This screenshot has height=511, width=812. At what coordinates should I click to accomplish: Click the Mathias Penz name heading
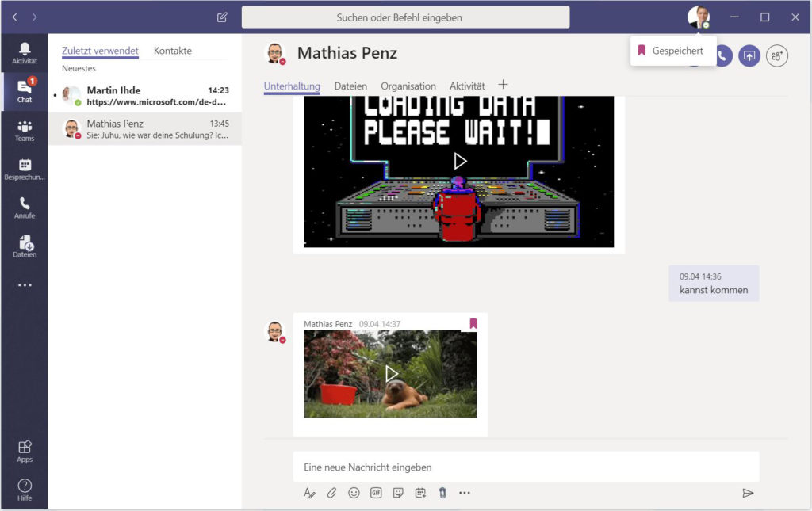pos(347,53)
